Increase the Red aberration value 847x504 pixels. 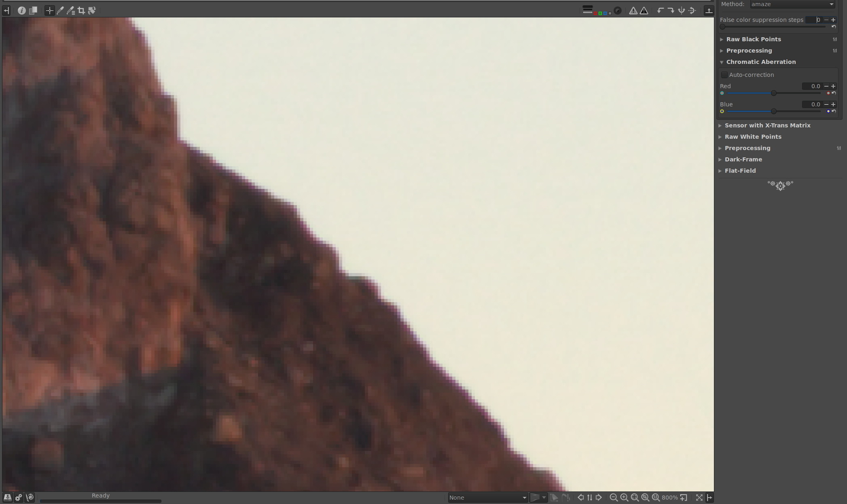pos(833,86)
